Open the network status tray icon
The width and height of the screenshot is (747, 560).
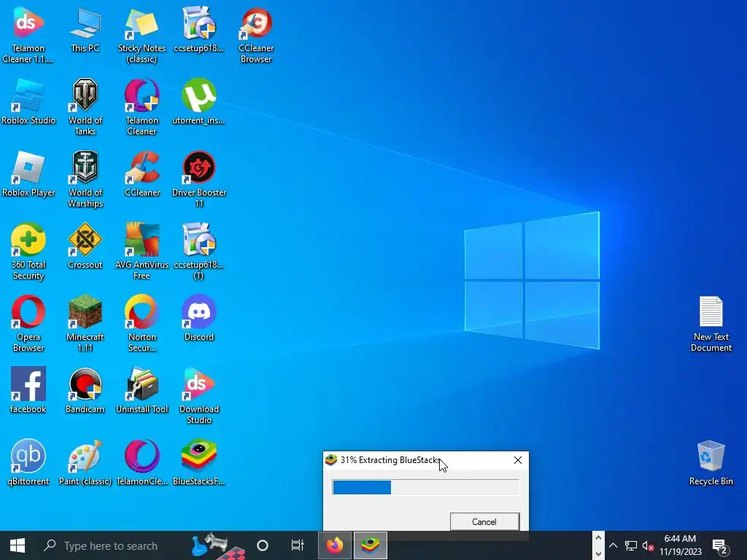(631, 545)
